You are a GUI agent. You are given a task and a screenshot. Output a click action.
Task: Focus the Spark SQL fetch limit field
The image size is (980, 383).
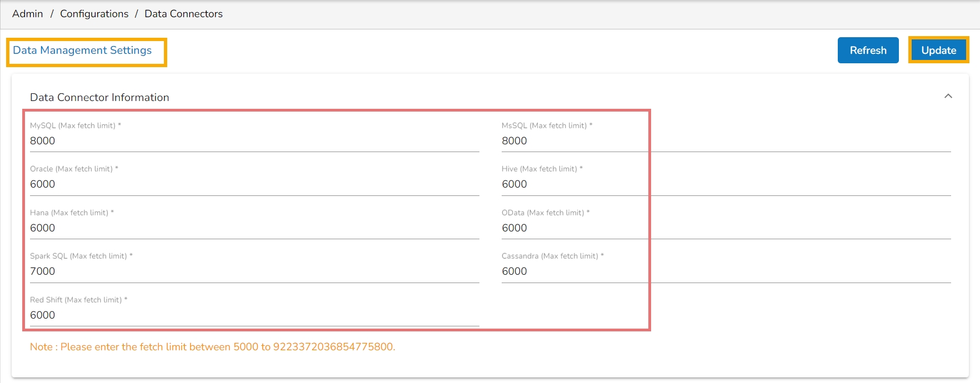tap(254, 271)
